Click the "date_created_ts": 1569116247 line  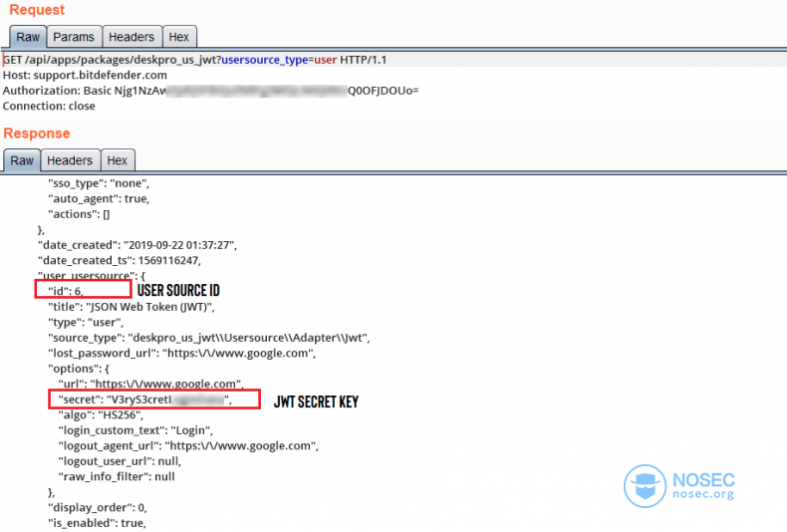pos(120,261)
